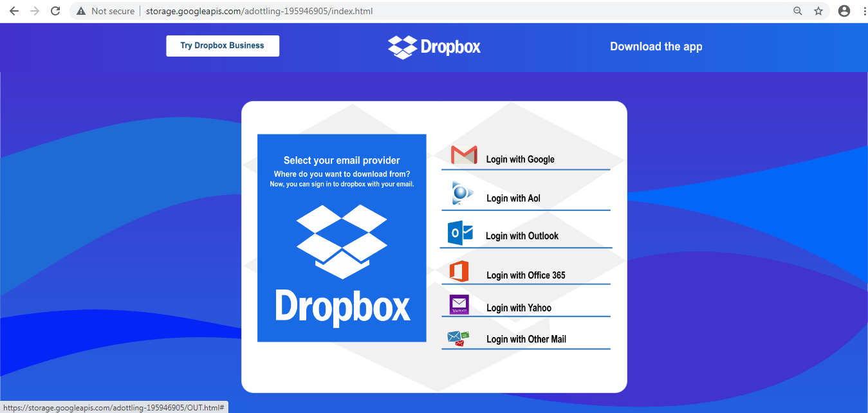Open the Not secure warning icon
Screen dimensions: 868x413
pyautogui.click(x=80, y=11)
